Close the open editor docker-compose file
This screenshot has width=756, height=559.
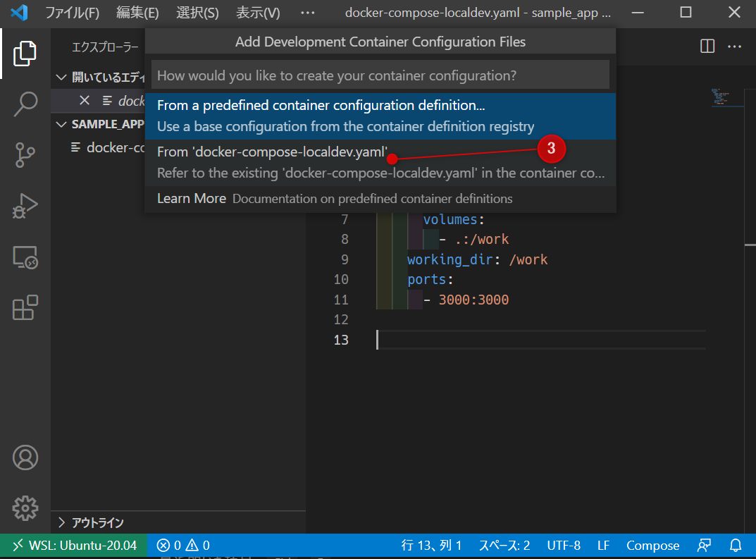[85, 100]
